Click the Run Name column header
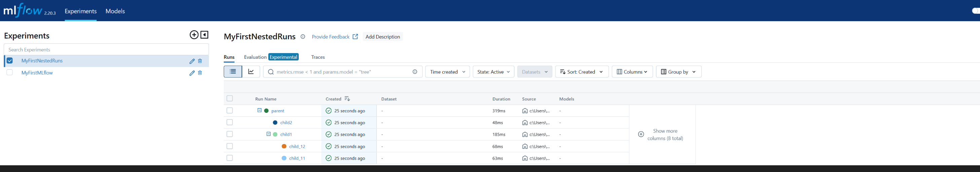Viewport: 980px width, 172px height. 265,99
